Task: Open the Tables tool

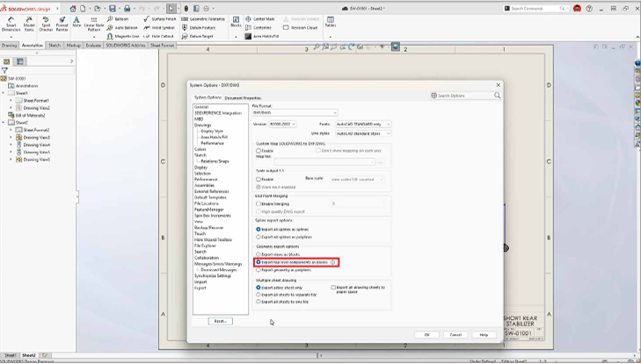Action: point(331,22)
